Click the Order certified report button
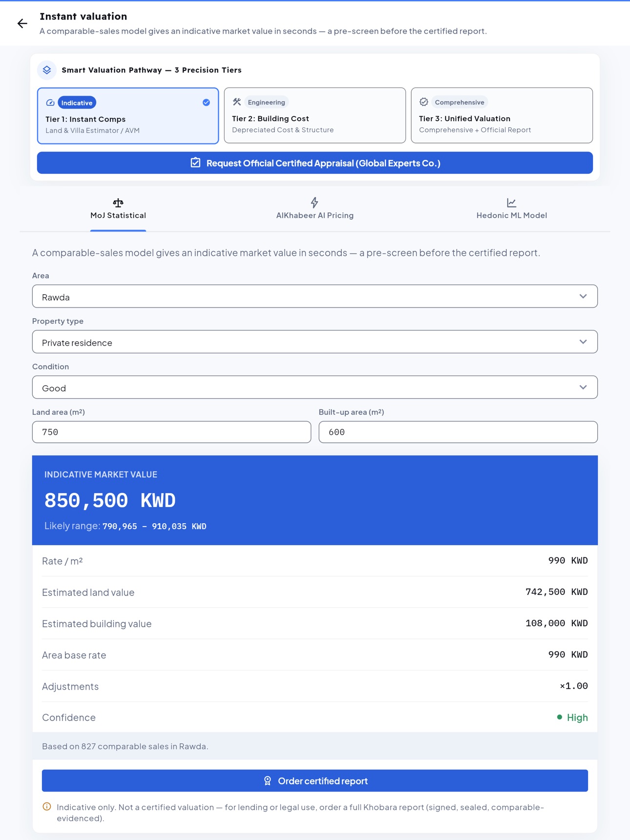This screenshot has height=840, width=630. 315,780
